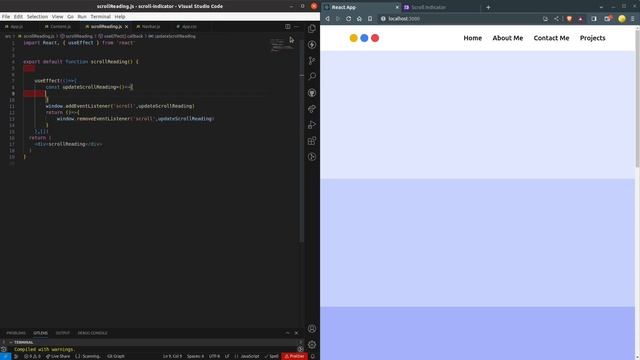This screenshot has height=360, width=640.
Task: Click the About Me navbar link
Action: coord(508,38)
